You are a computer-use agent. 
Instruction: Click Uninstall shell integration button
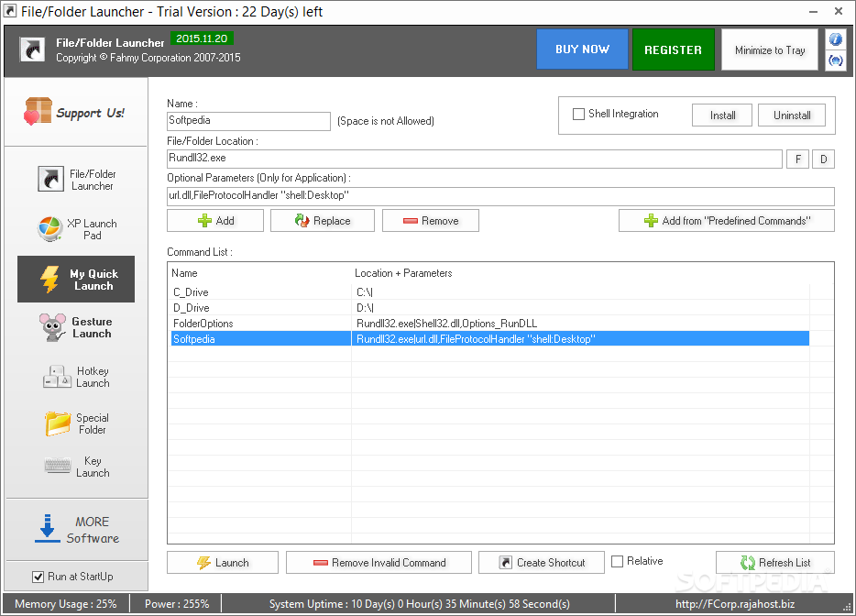tap(792, 115)
